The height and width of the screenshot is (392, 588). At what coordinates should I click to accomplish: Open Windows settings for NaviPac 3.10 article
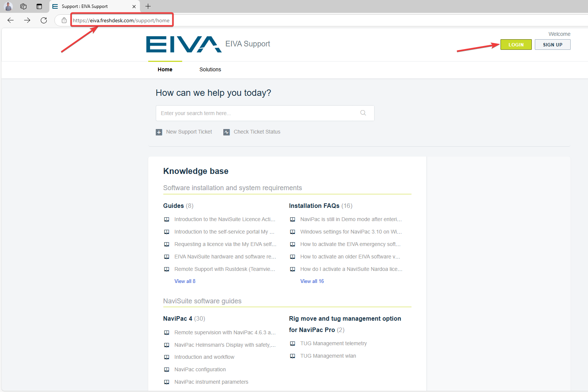point(351,232)
